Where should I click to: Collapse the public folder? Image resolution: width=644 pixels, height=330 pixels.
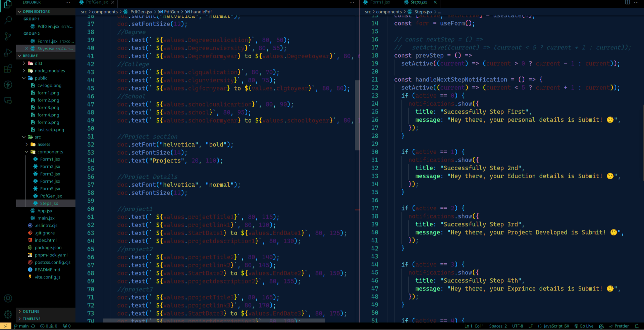[46, 78]
